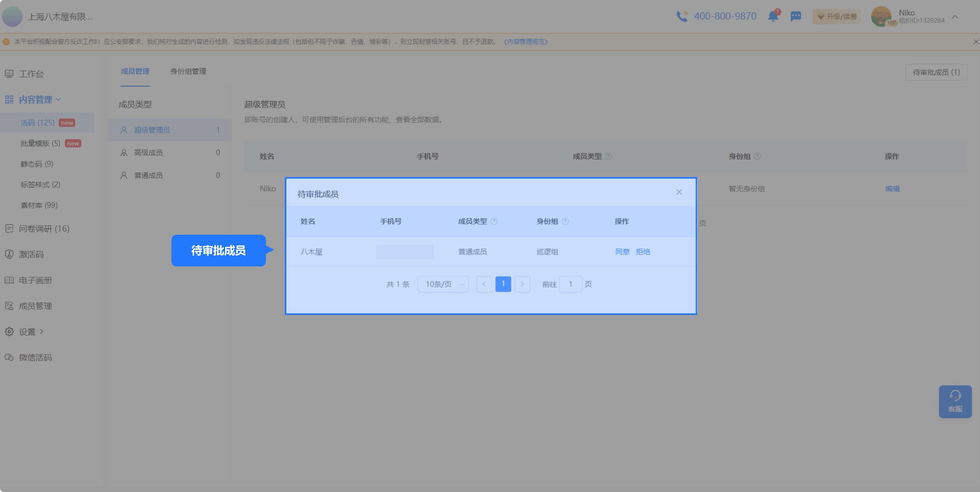Go to next page arrow in dialog
This screenshot has width=980, height=492.
(x=522, y=284)
